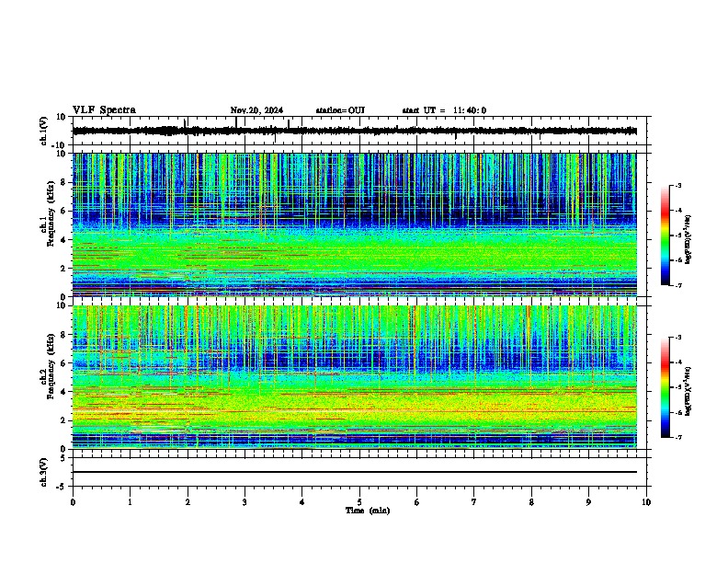Viewport: 728px width, 563px height.
Task: Select the date text "Nov.20, 2024"
Action: pyautogui.click(x=256, y=110)
